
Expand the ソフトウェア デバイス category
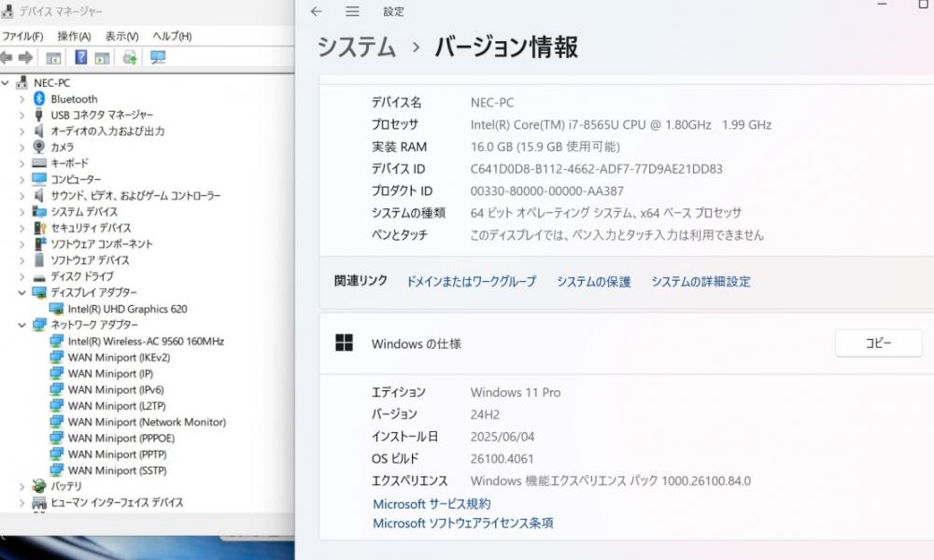pyautogui.click(x=22, y=260)
